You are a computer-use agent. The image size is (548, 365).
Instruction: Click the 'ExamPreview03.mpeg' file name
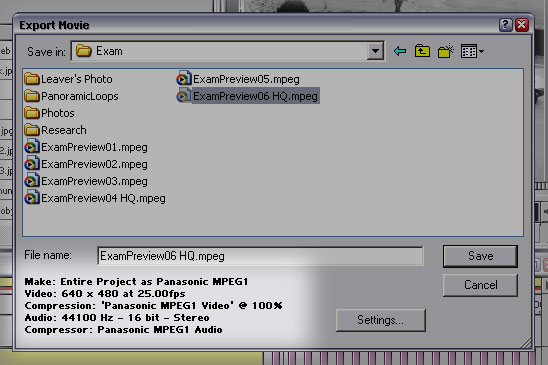tap(94, 181)
